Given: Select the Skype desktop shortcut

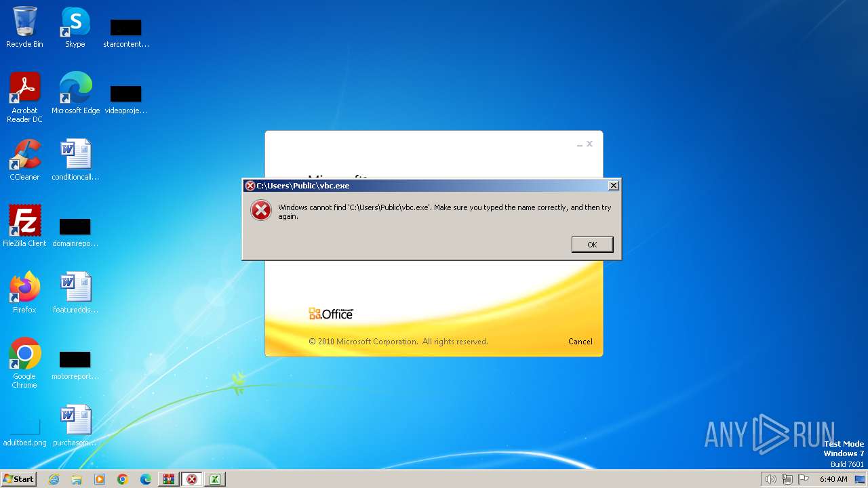Looking at the screenshot, I should click(75, 27).
